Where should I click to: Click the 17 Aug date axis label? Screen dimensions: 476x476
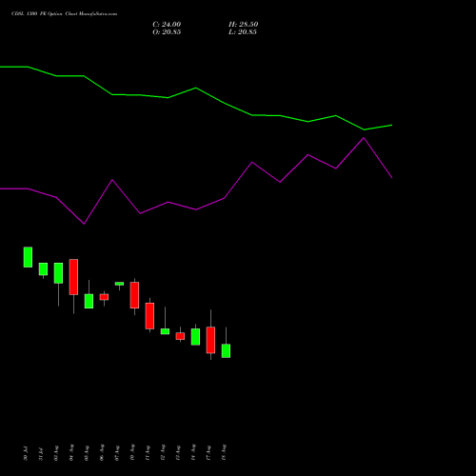208,452
